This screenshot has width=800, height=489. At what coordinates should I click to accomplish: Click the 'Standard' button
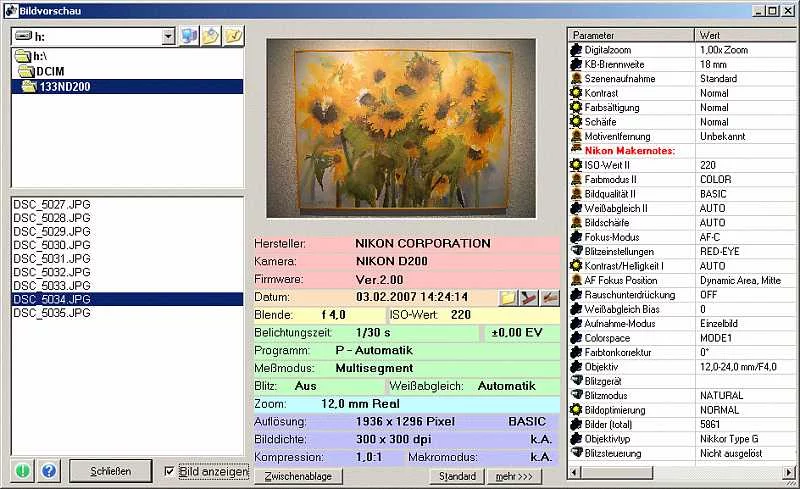458,476
